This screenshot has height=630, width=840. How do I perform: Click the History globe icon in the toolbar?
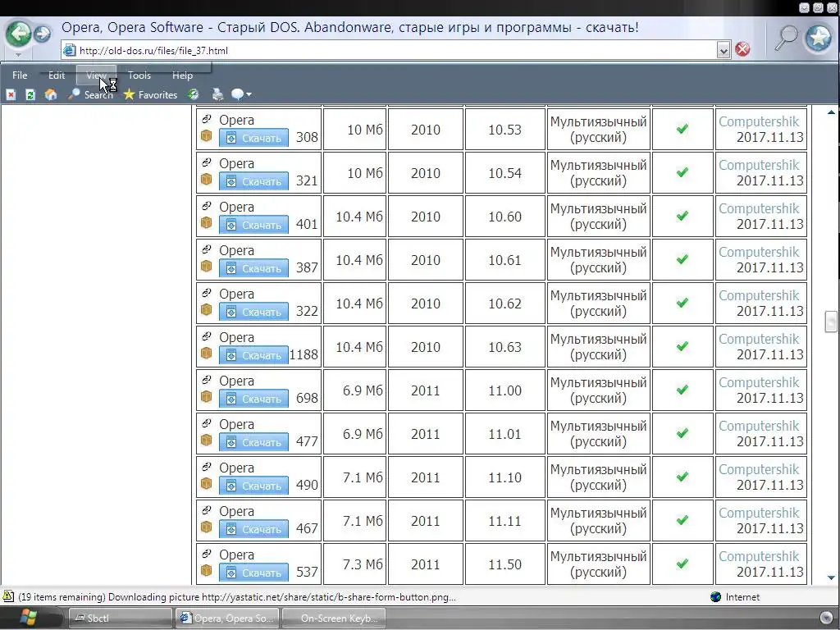194,95
